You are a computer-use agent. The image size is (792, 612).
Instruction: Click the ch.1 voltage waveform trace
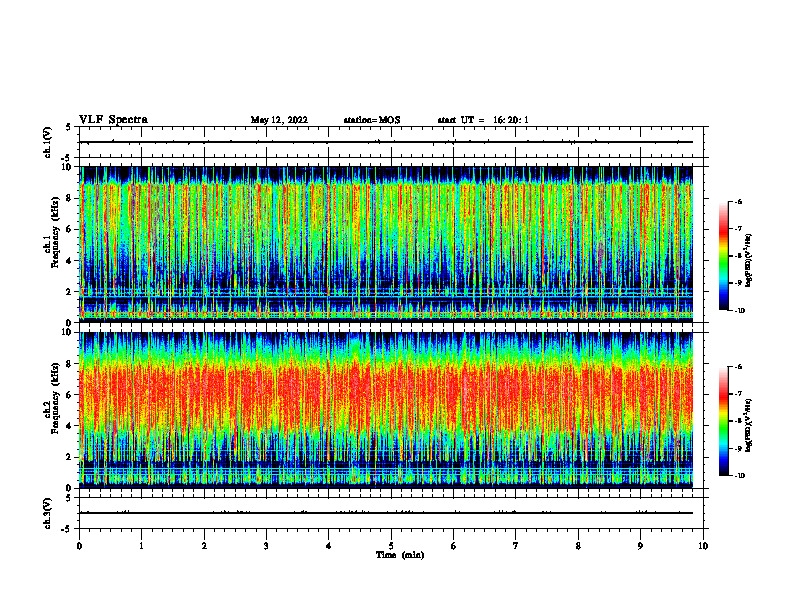386,142
